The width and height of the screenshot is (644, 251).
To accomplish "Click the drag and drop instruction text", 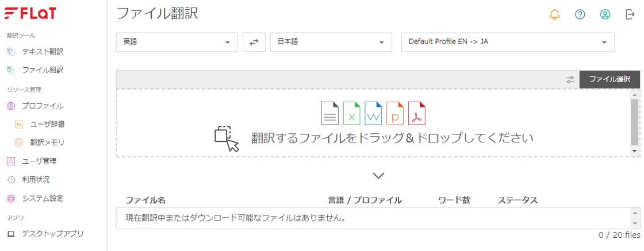I will [392, 138].
